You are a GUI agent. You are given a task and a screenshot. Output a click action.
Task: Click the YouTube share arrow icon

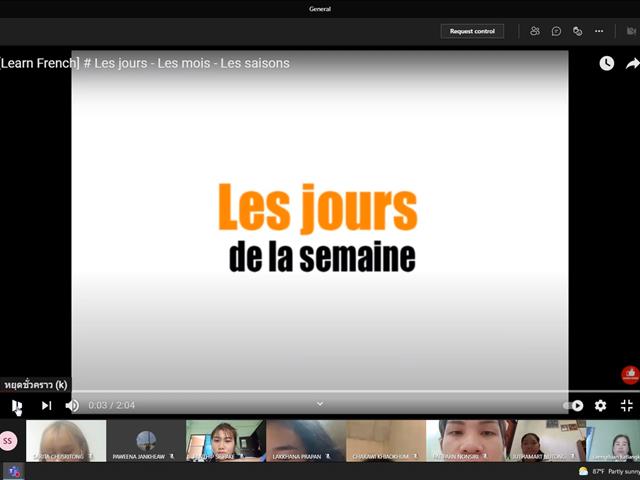pyautogui.click(x=632, y=63)
